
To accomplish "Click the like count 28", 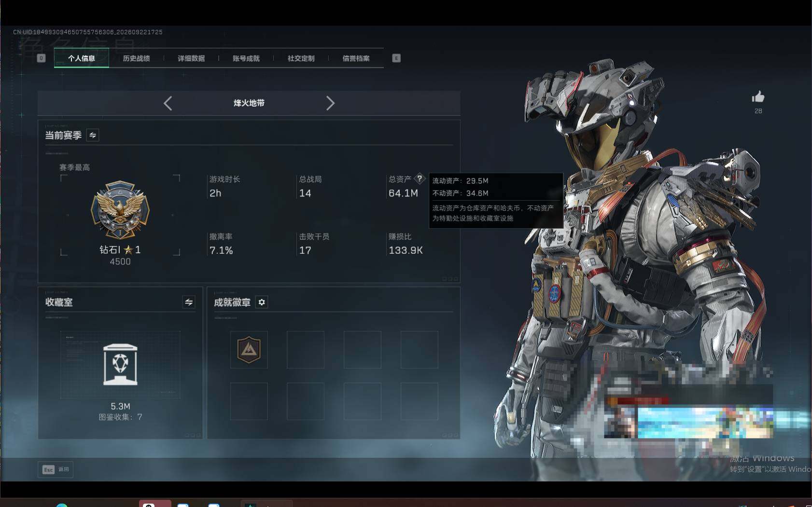I will click(758, 111).
